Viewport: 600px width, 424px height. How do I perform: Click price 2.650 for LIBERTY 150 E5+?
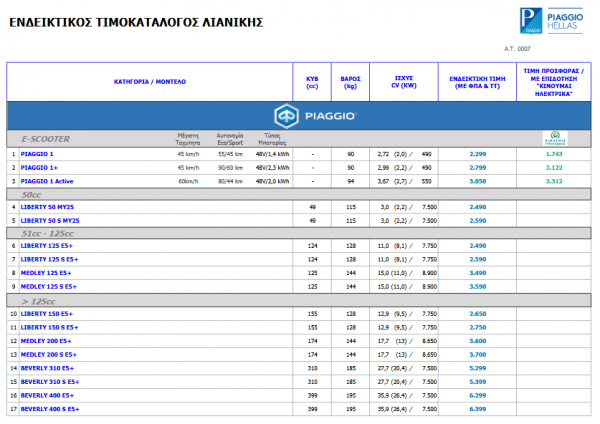click(478, 314)
